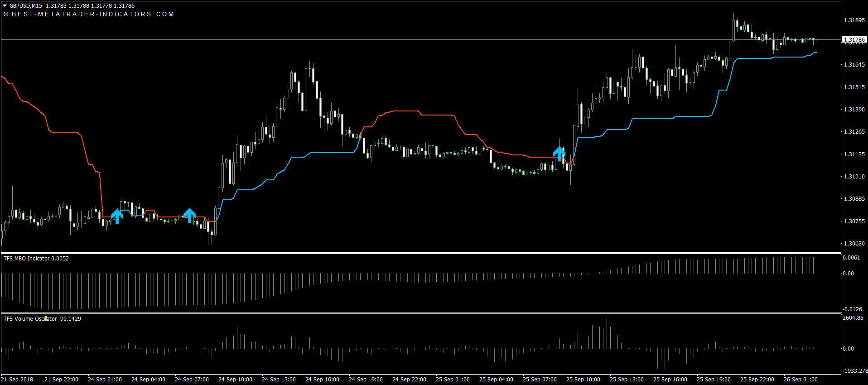Click the blue up arrow near 25 Sep 07:00
The height and width of the screenshot is (385, 868).
[x=559, y=154]
